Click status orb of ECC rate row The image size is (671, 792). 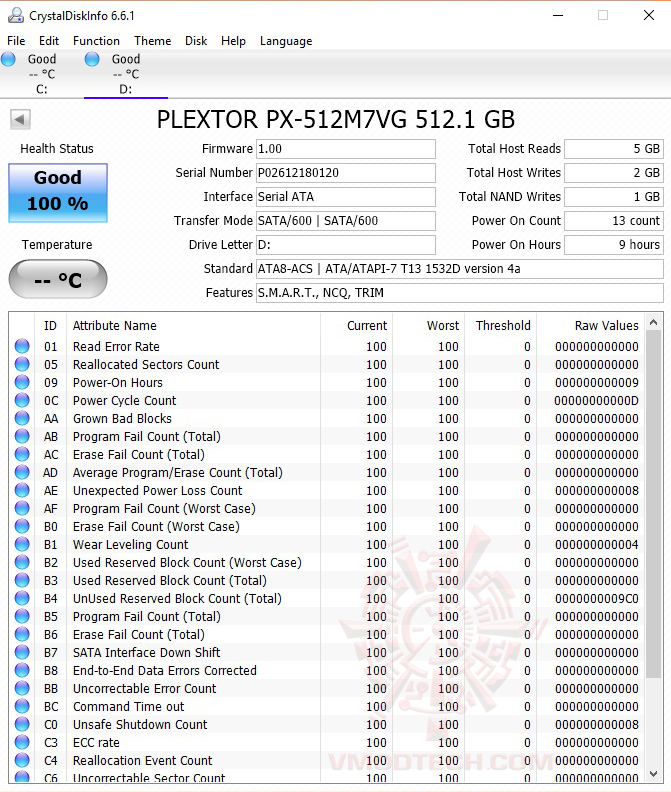point(22,742)
